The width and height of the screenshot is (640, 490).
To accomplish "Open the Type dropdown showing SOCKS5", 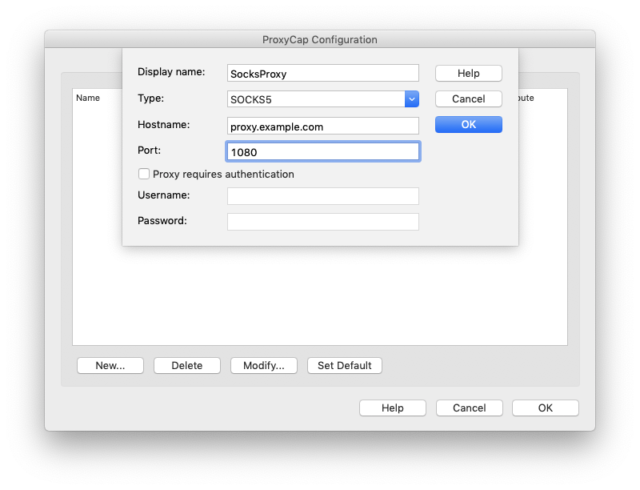I will (323, 99).
